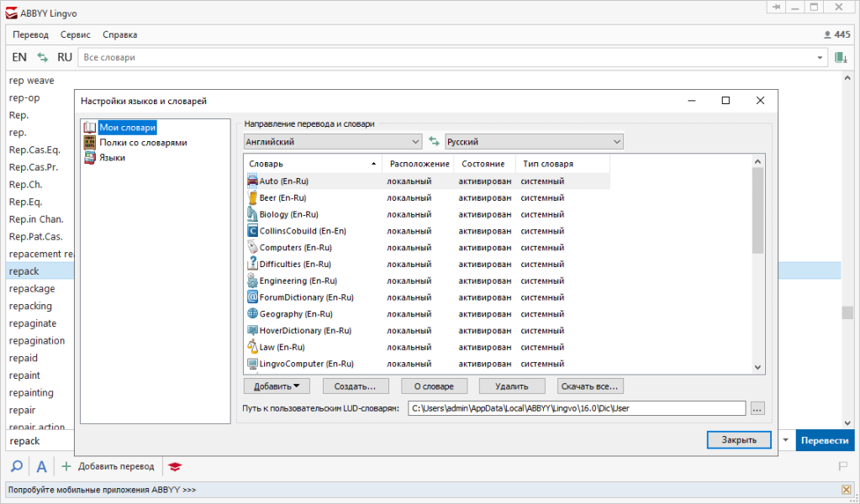Image resolution: width=860 pixels, height=504 pixels.
Task: Click the Расположение column header
Action: coord(419,164)
